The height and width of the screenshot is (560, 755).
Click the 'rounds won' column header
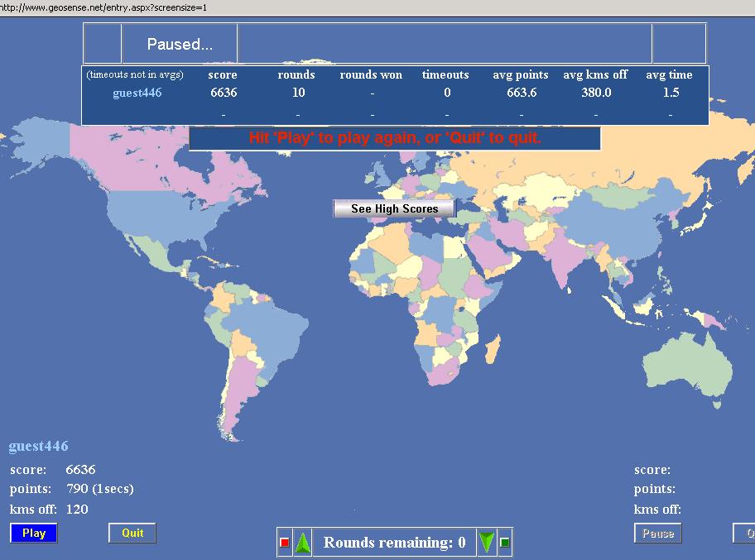(371, 74)
